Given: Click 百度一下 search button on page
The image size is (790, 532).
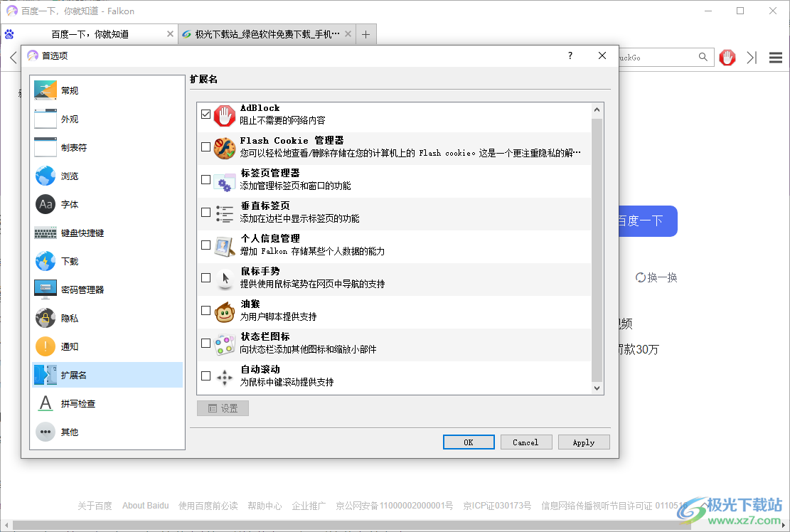Looking at the screenshot, I should tap(648, 221).
